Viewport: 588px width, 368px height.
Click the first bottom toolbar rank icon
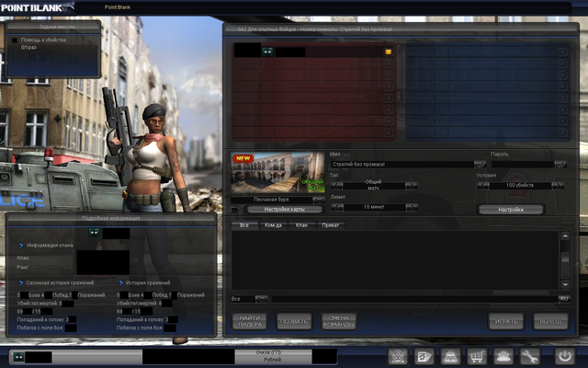(x=397, y=355)
